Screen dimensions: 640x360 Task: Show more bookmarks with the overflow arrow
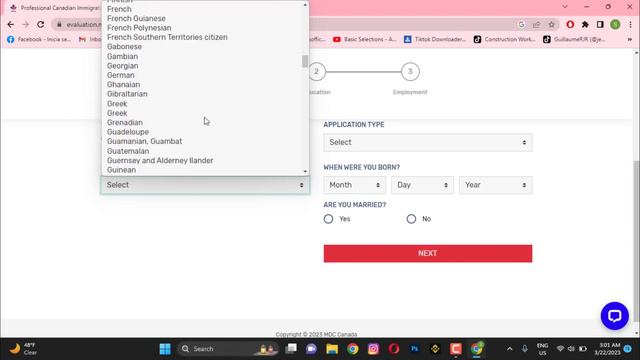tap(630, 40)
